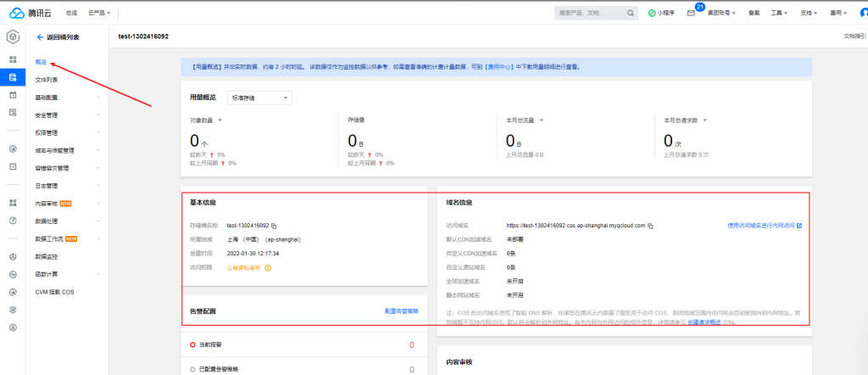The height and width of the screenshot is (375, 868).
Task: Click info icon beside 公有读私有写
Action: click(268, 267)
